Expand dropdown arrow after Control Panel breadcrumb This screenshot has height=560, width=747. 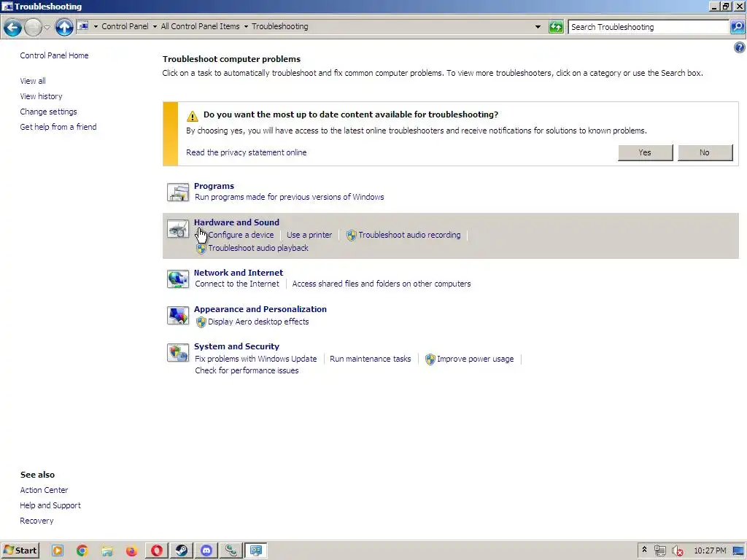coord(155,27)
